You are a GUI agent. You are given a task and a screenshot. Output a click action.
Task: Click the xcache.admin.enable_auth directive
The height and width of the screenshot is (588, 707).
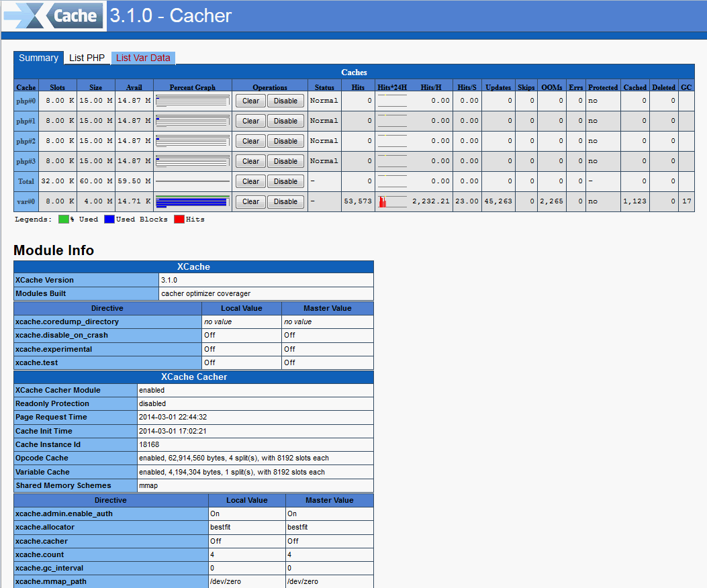pyautogui.click(x=64, y=513)
